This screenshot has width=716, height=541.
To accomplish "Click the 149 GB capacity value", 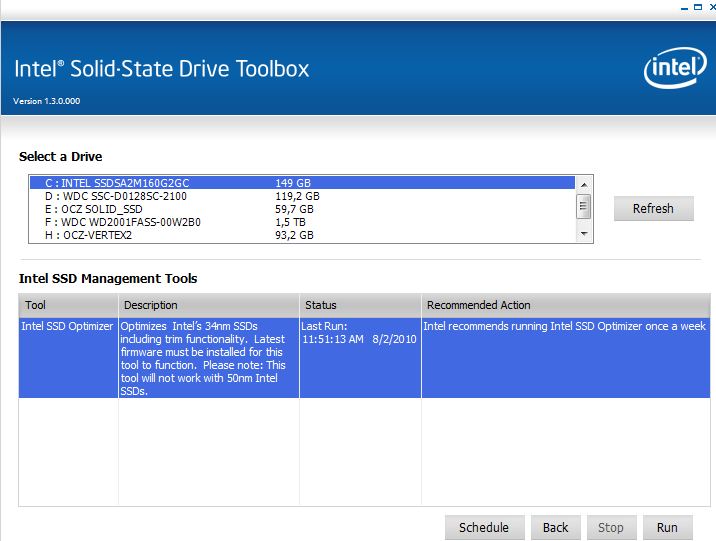I will click(x=293, y=183).
